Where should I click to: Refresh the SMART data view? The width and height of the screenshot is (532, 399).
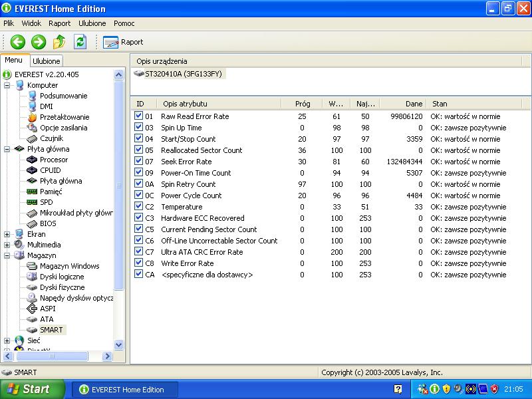click(x=80, y=42)
